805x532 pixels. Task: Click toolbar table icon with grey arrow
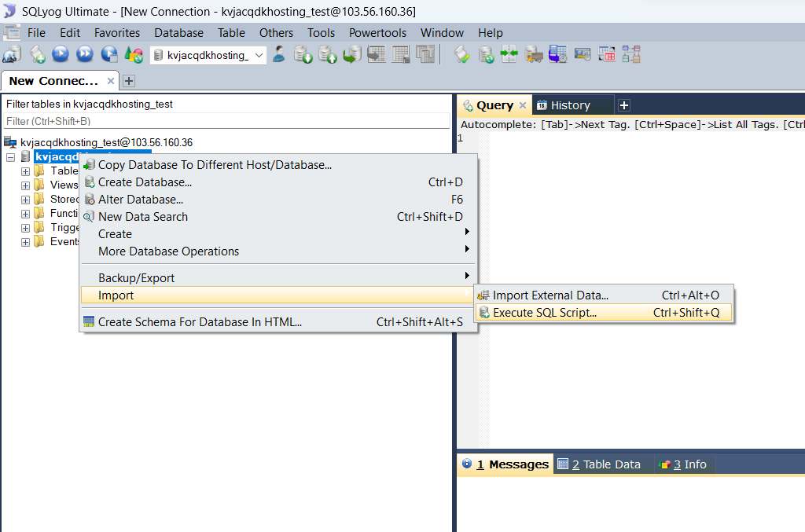[x=377, y=54]
